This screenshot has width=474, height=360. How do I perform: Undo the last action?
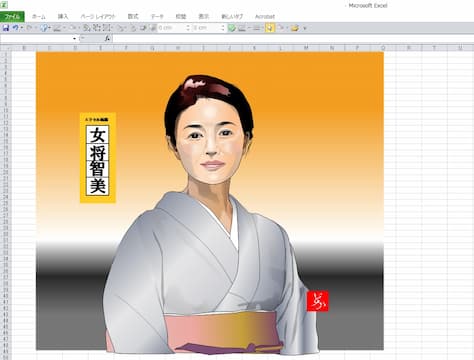pos(15,28)
